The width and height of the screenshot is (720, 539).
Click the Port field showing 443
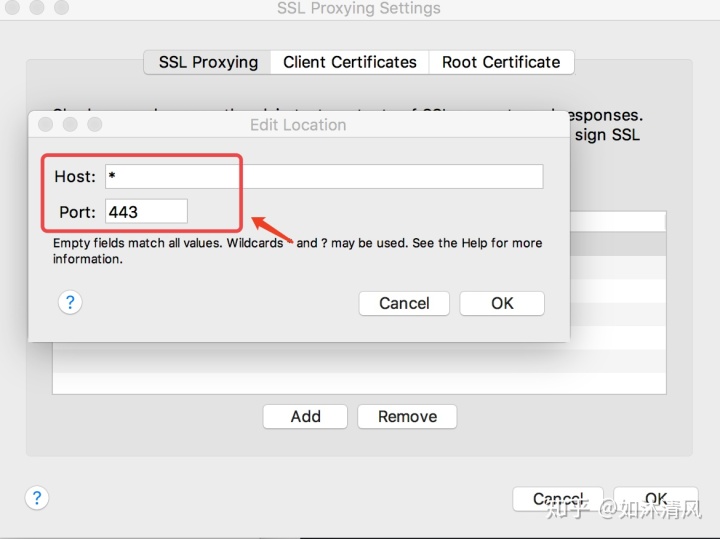click(x=146, y=212)
